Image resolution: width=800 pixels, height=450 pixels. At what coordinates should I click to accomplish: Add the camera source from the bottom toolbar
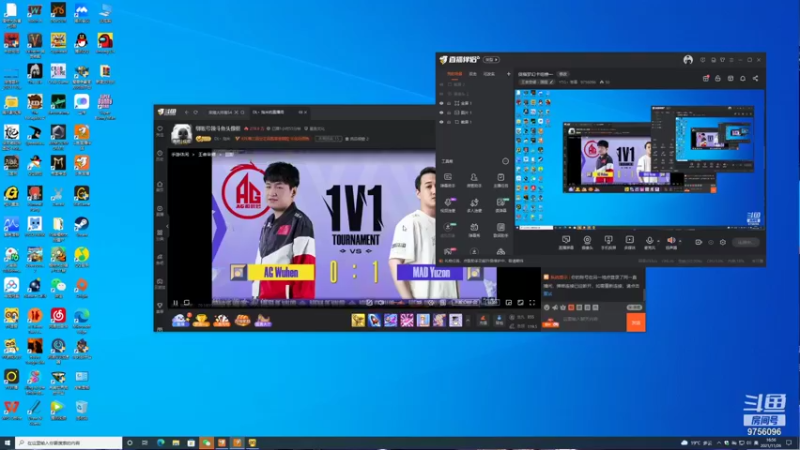point(587,240)
